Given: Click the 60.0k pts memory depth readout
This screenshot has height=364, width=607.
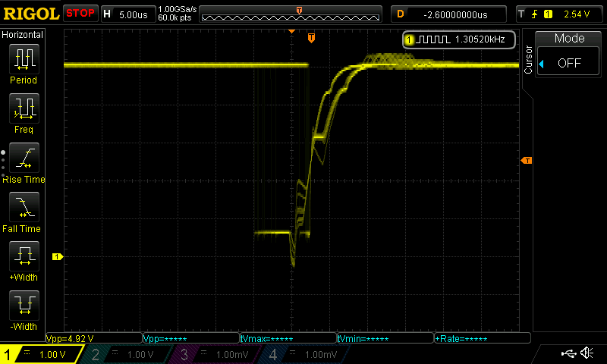Looking at the screenshot, I should pyautogui.click(x=175, y=17).
